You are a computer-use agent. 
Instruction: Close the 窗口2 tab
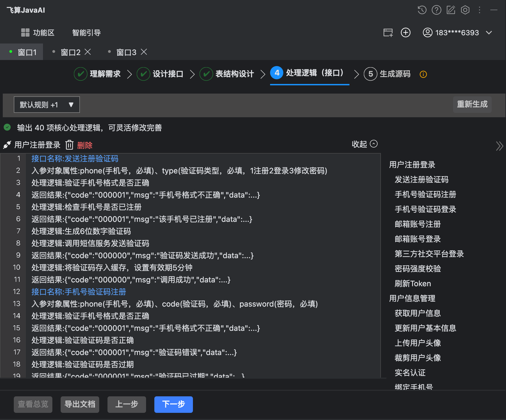(88, 52)
